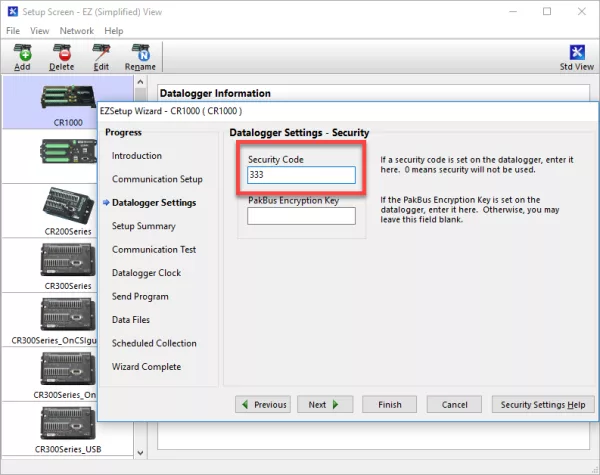Go to Introduction step in Progress list
Viewport: 600px width, 475px height.
pos(137,156)
